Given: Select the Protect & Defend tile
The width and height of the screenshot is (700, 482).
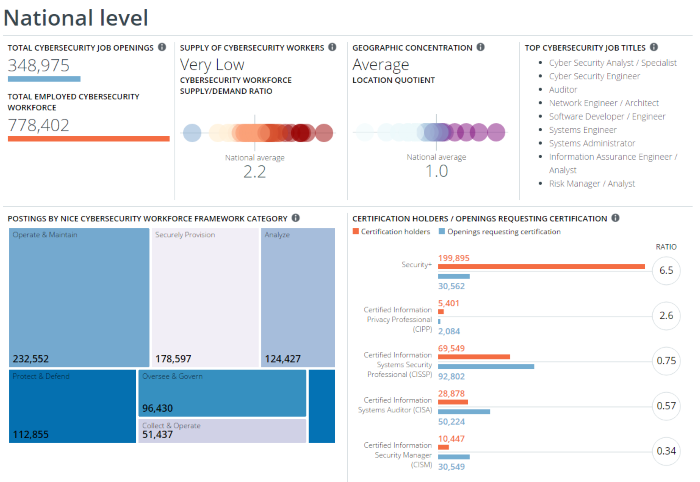Looking at the screenshot, I should [73, 406].
